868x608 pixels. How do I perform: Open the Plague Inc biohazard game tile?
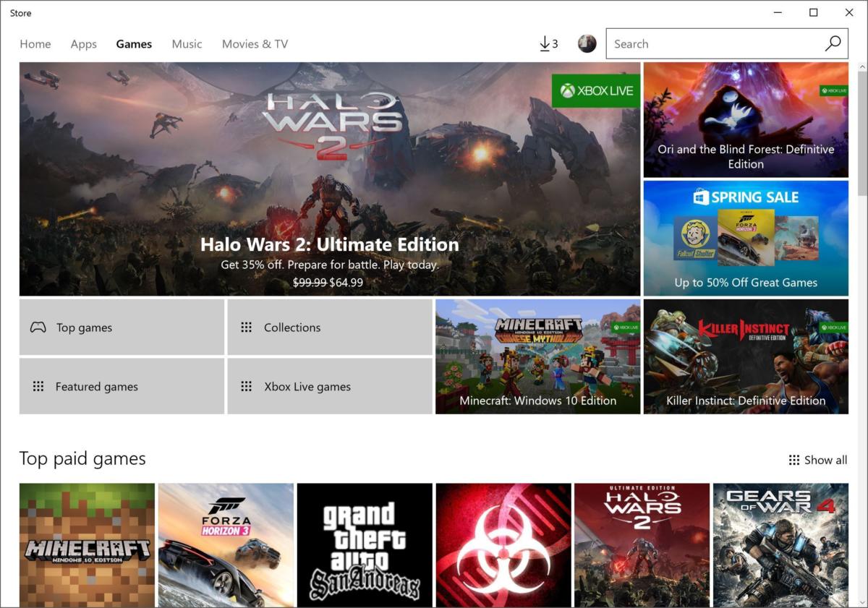point(503,545)
